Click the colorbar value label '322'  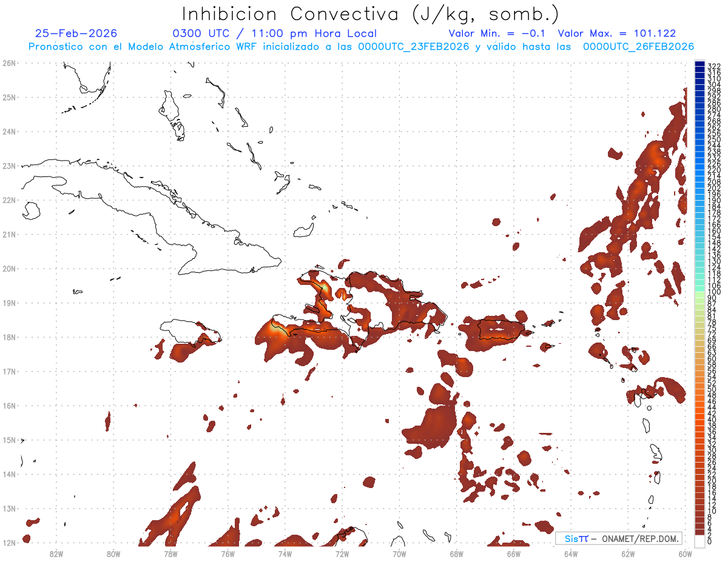(x=713, y=65)
